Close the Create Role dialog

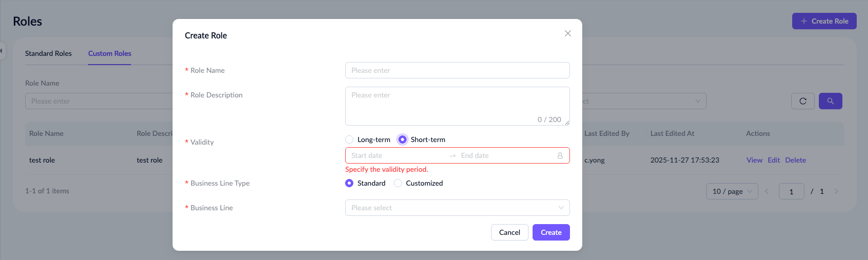(x=567, y=33)
